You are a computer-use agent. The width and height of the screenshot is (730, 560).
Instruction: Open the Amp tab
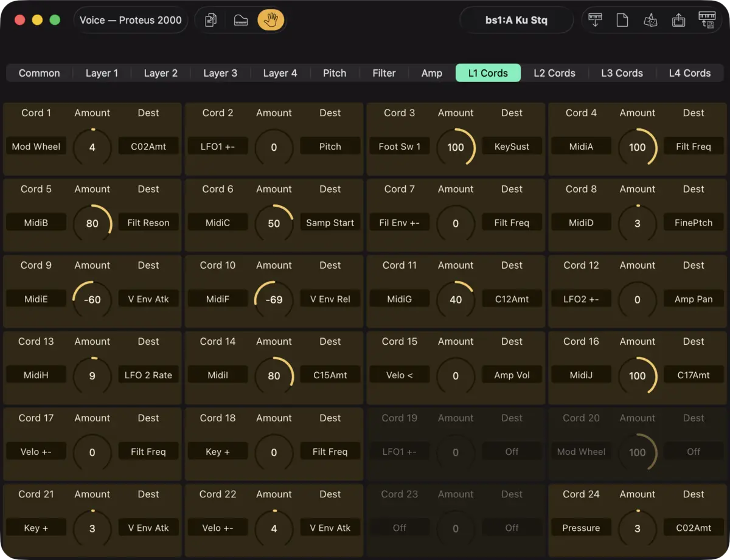pos(432,73)
